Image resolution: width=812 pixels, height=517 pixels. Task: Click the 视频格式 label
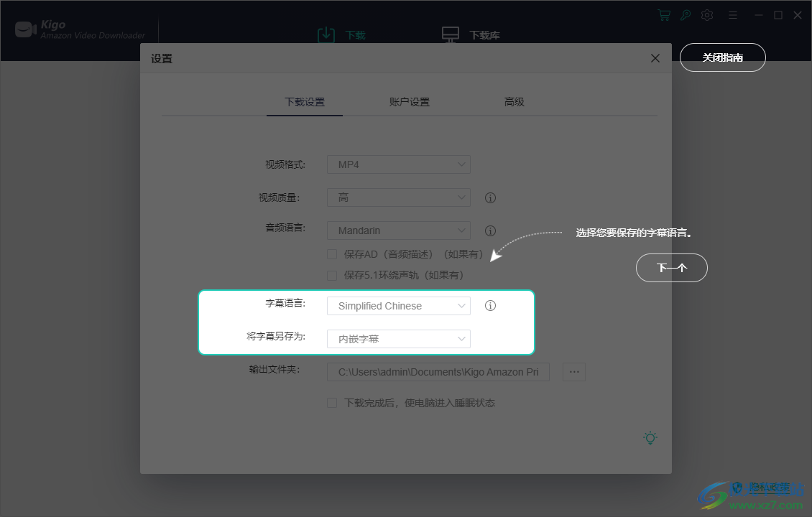[x=285, y=164]
